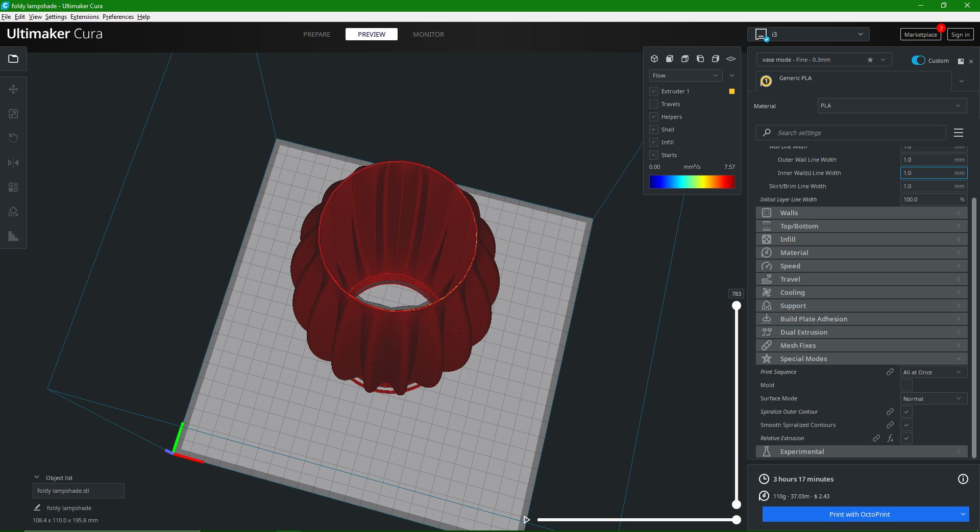Click link icon next to Smooth Spiralized Contours

[x=890, y=425]
